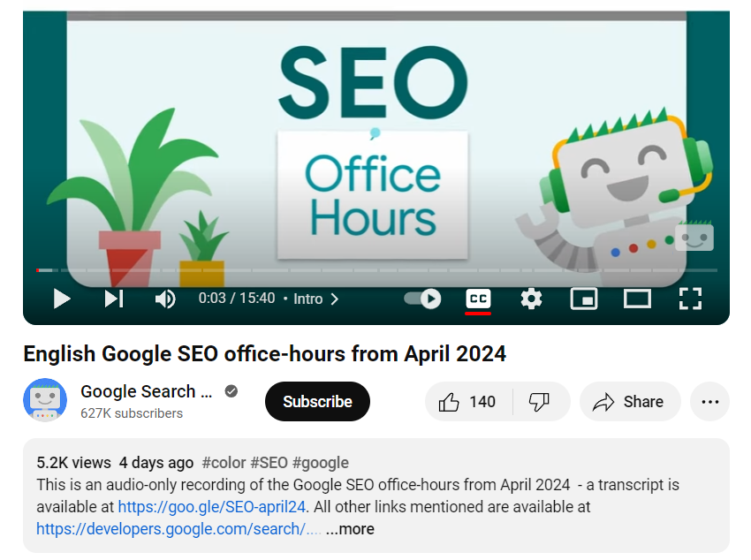Like the video with 140 likes
Screen dimensions: 751x560
coord(468,402)
